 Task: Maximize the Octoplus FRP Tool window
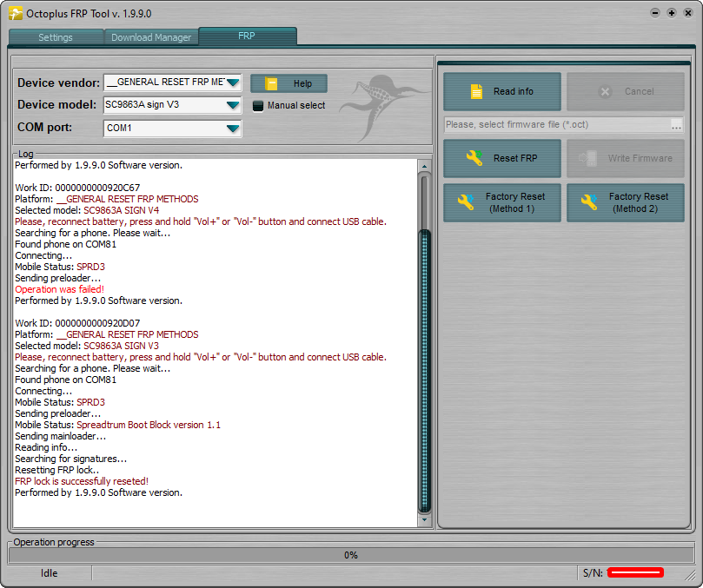(672, 13)
